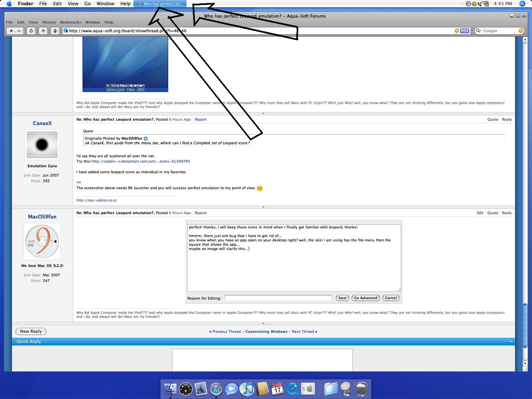The height and width of the screenshot is (399, 532).
Task: Save the edited post
Action: coord(342,298)
